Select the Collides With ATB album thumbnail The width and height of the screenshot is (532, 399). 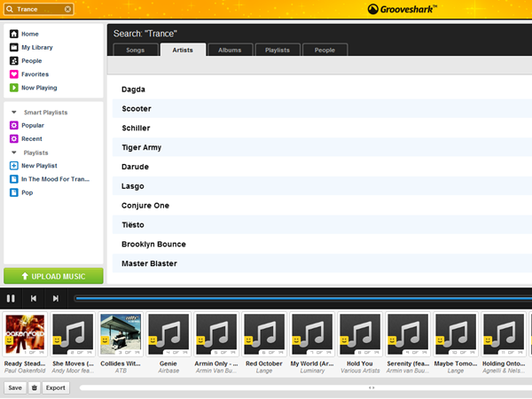[x=120, y=335]
